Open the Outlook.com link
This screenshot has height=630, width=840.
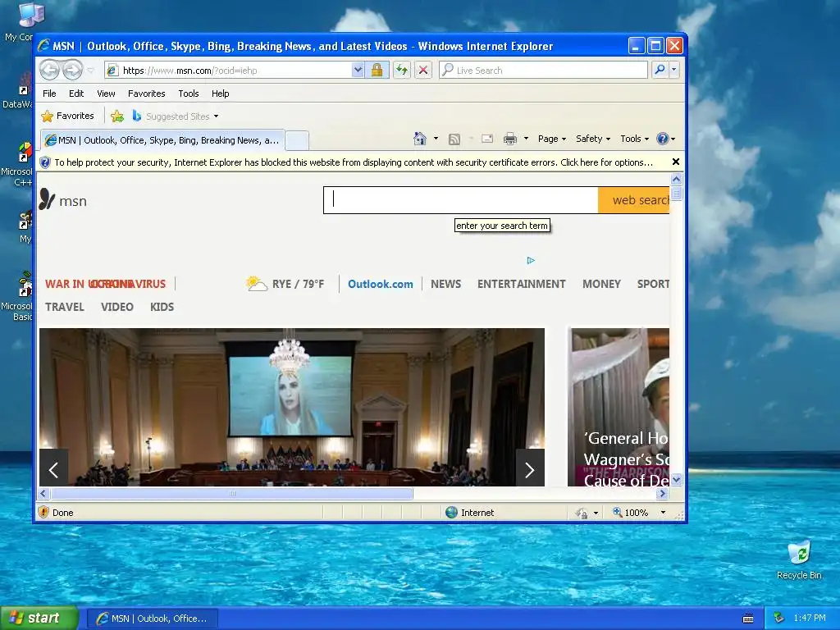click(x=381, y=284)
